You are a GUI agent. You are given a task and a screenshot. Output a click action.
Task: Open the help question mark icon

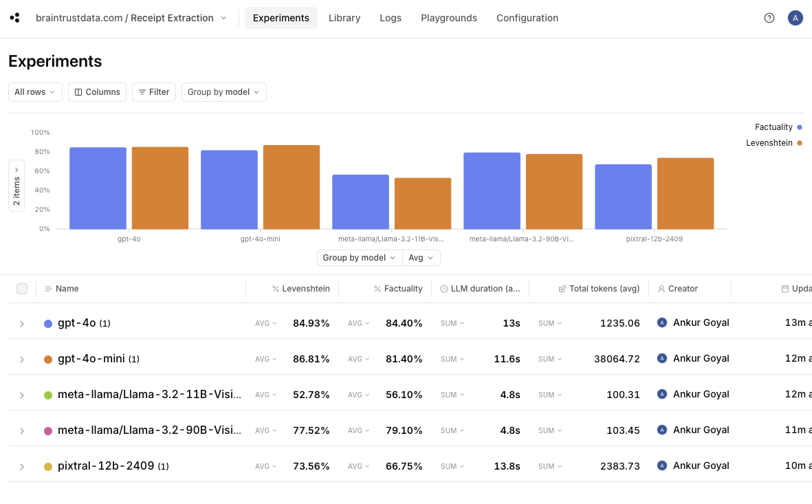tap(769, 18)
